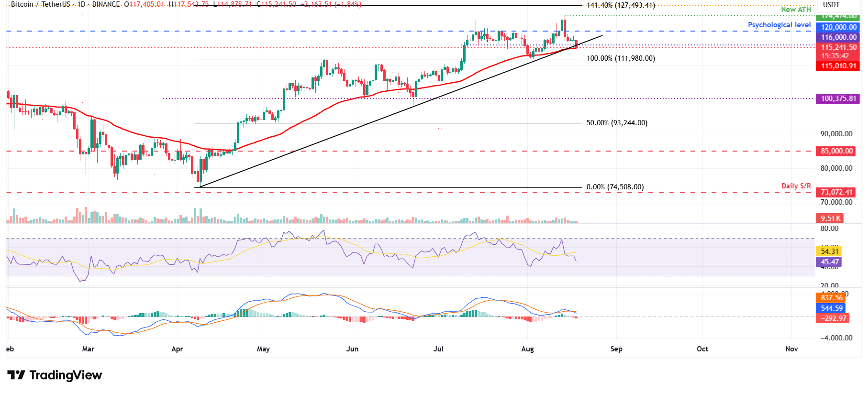Click the 15:35:42 bar countdown timer

[x=835, y=56]
